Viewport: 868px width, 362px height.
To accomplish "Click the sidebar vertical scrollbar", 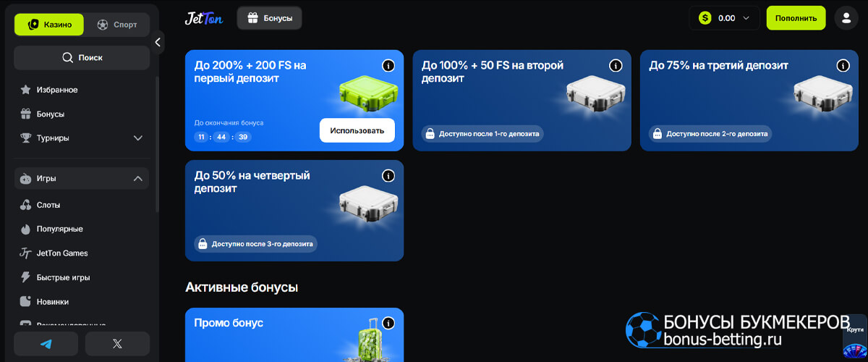I will (x=157, y=145).
